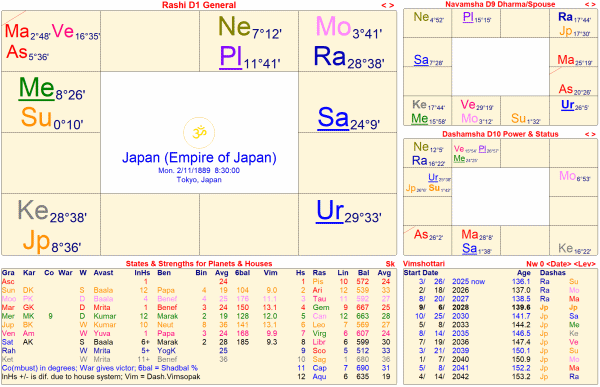
Task: Click the Sk link above strengths table
Action: pos(390,264)
